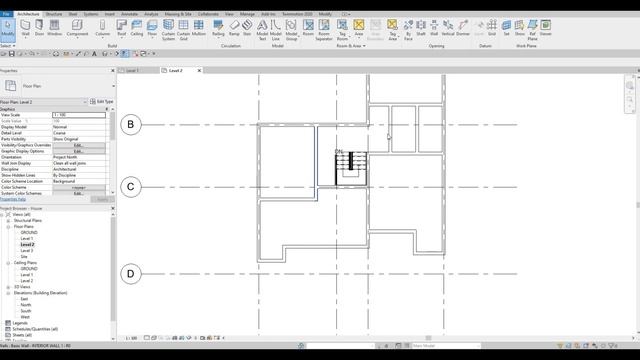
Task: Switch to the Level 1 view tab
Action: point(132,71)
